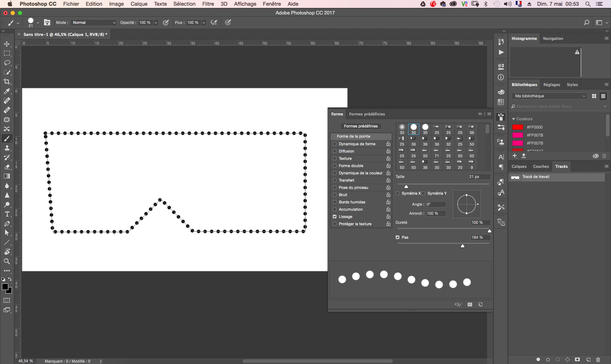Switch to the Navigation tab
Viewport: 611px width, 364px height.
click(553, 38)
